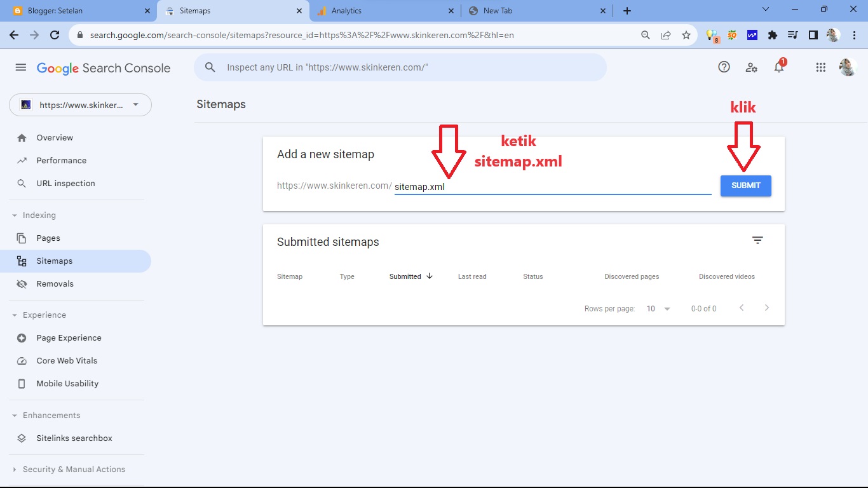
Task: Switch to Blogger: Setelan tab
Action: 79,11
